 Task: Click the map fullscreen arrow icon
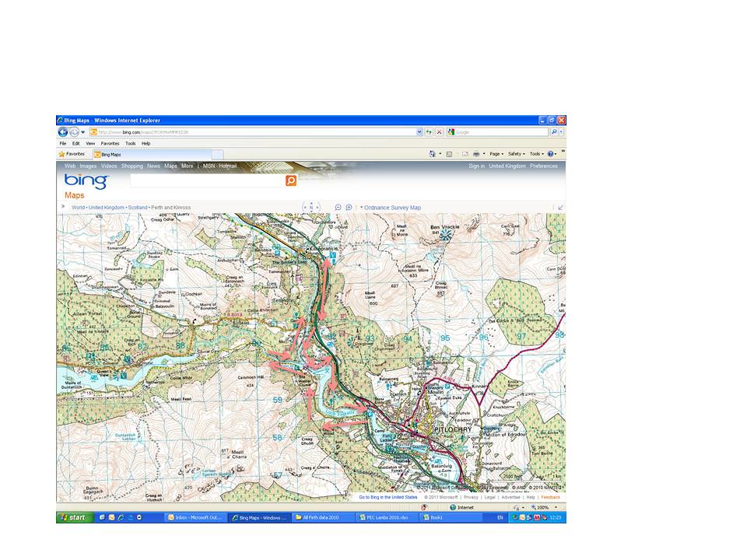tap(561, 208)
